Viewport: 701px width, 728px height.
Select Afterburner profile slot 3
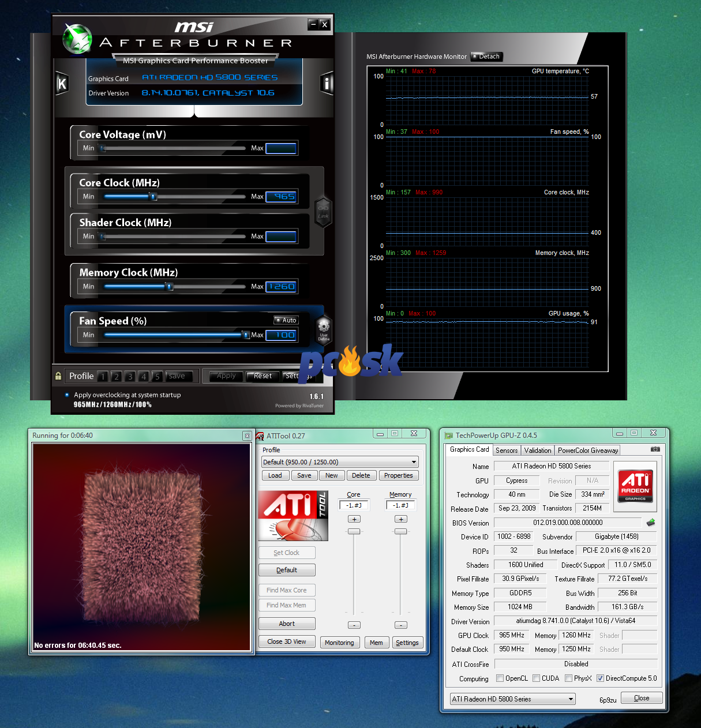click(x=130, y=376)
